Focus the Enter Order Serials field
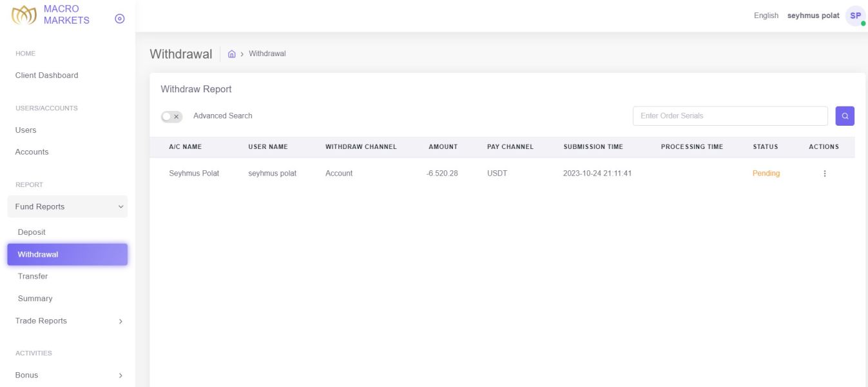 (730, 116)
